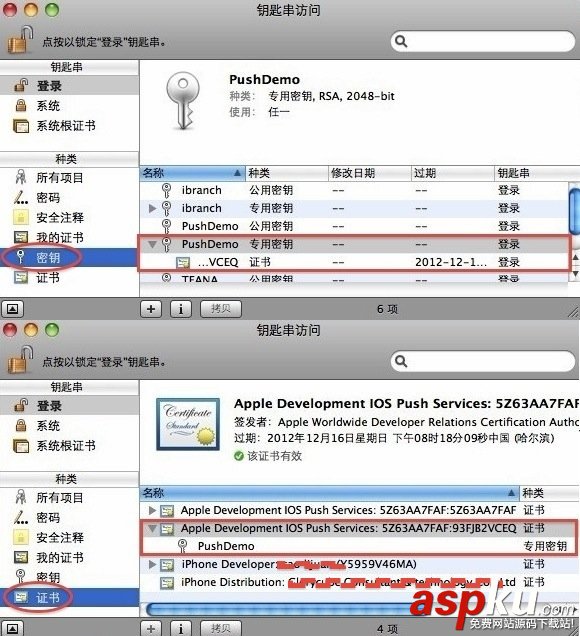Select 密码 category in the bottom window
580x636 pixels.
click(69, 518)
